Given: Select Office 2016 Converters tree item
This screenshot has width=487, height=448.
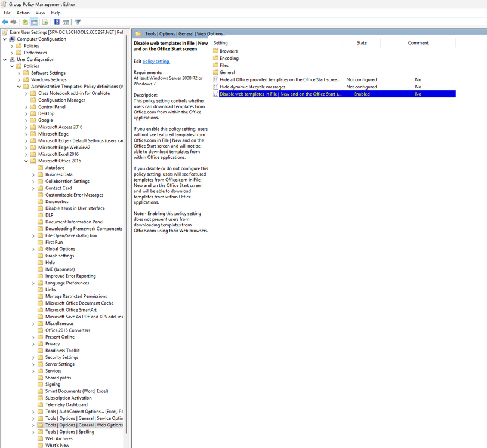Looking at the screenshot, I should pyautogui.click(x=67, y=330).
